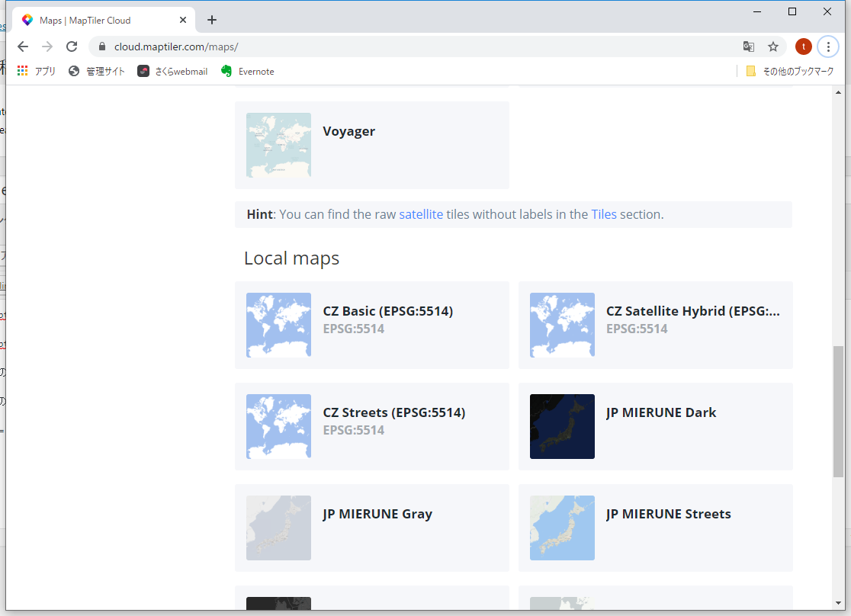Click the page vertical scrollbar thumb
The width and height of the screenshot is (851, 616).
tap(838, 412)
